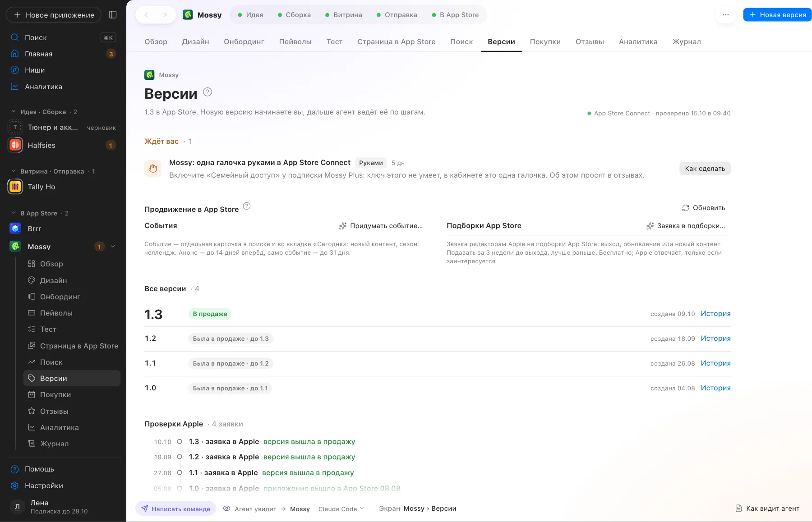This screenshot has height=522, width=812.
Task: Open Лена's account profile
Action: (x=63, y=507)
